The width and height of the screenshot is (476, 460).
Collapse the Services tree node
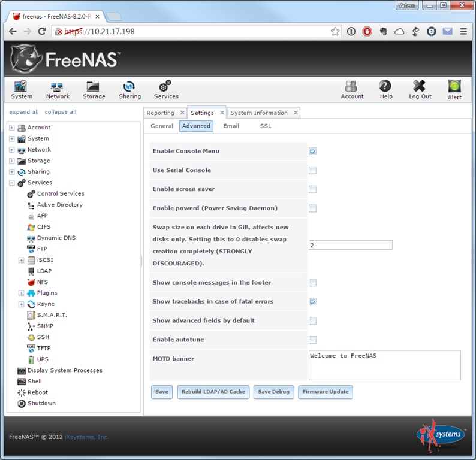click(x=11, y=183)
